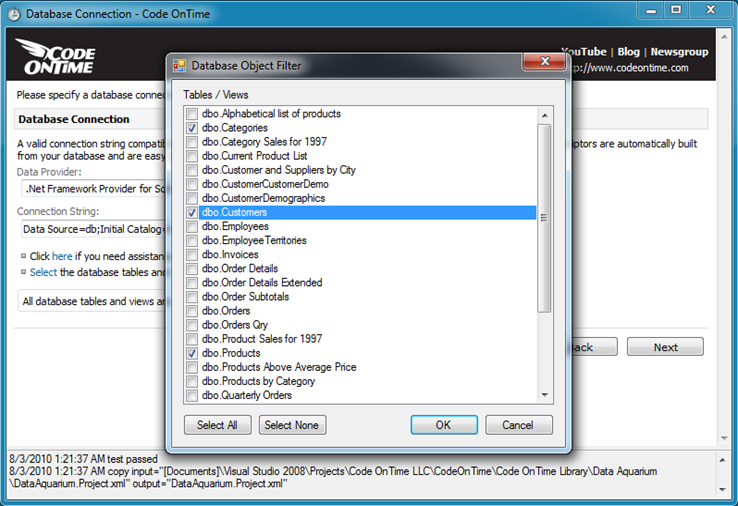This screenshot has height=506, width=738.
Task: Enable dbo.CustomerDemographics checkbox
Action: click(x=192, y=199)
